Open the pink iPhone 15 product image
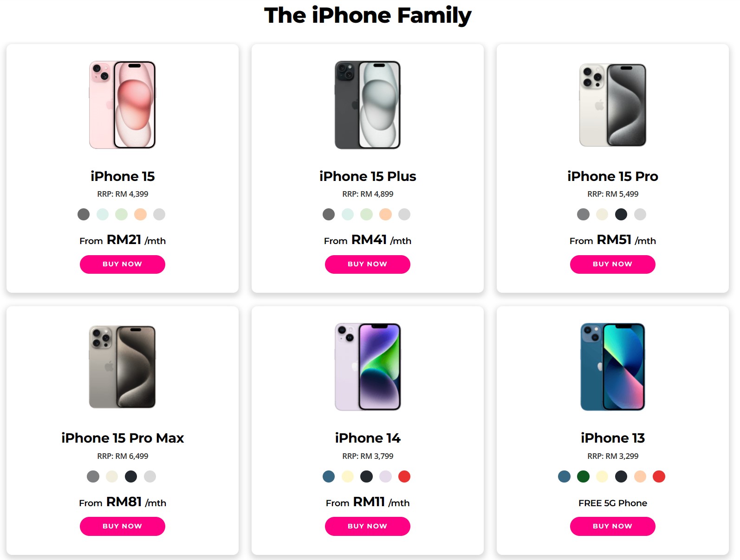The height and width of the screenshot is (560, 740). (123, 105)
